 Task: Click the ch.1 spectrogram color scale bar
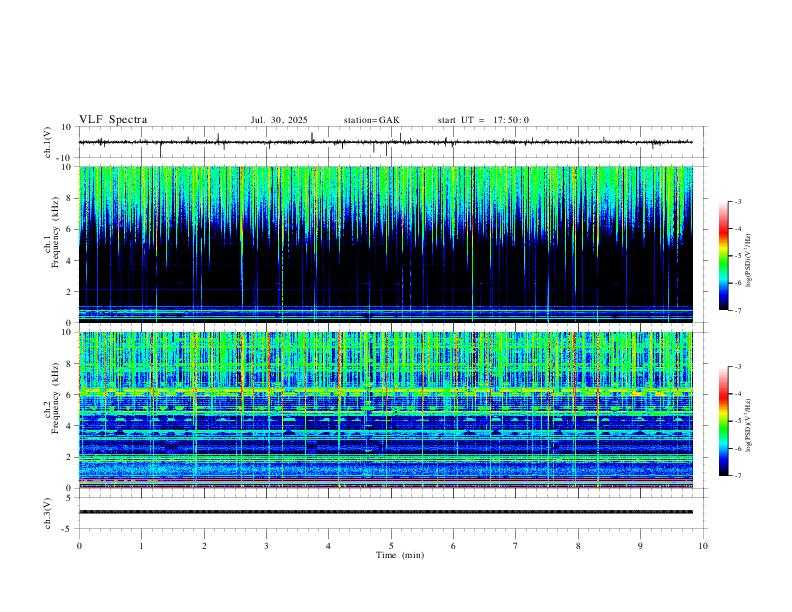click(723, 256)
